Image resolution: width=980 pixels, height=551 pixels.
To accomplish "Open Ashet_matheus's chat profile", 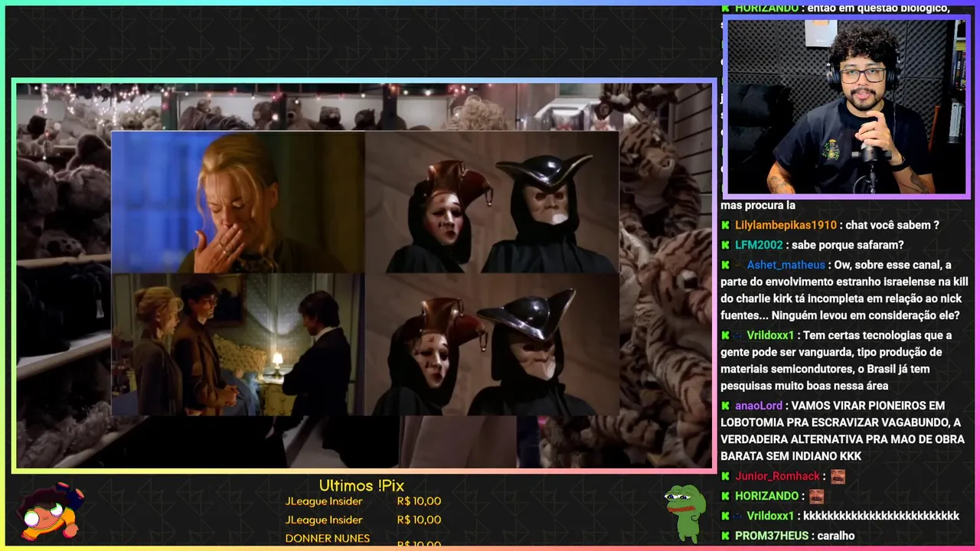I will (786, 265).
